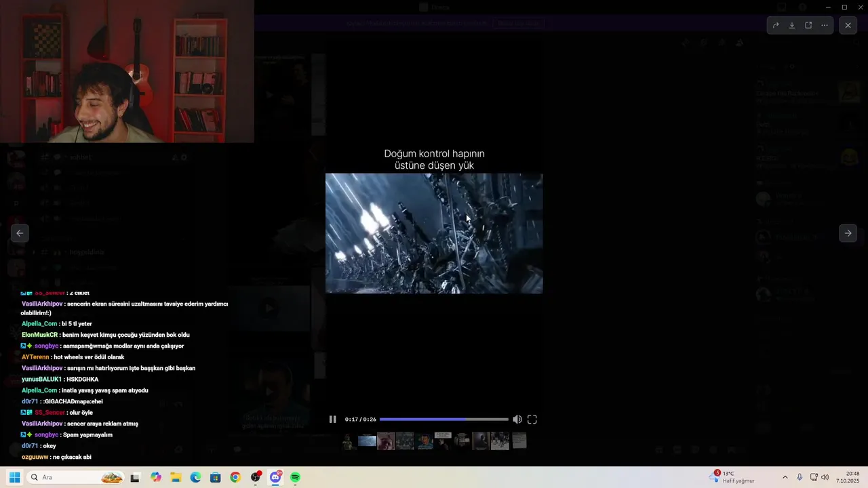The image size is (868, 488).
Task: Select the first thumbnail with dark green figure
Action: [349, 441]
